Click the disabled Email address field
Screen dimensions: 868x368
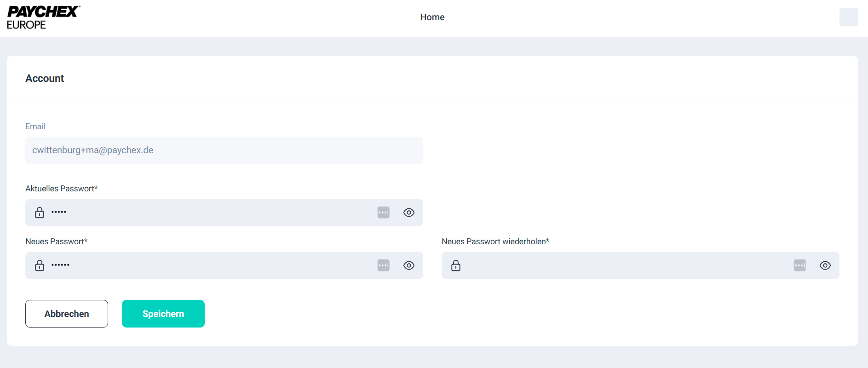[224, 150]
